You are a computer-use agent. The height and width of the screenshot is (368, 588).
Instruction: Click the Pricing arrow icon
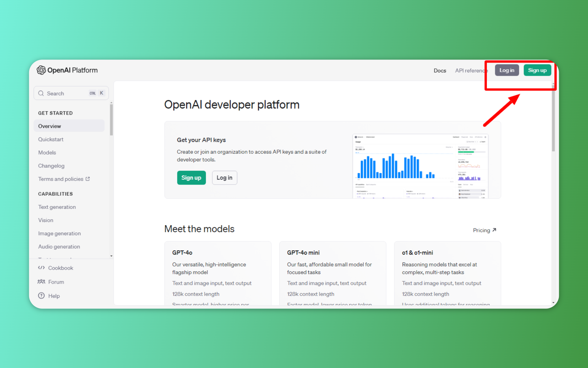coord(494,230)
